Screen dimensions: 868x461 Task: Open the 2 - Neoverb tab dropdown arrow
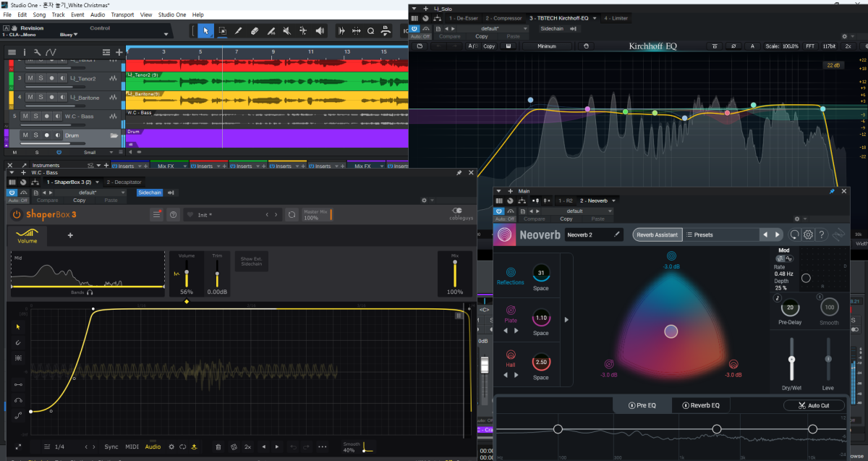point(612,200)
